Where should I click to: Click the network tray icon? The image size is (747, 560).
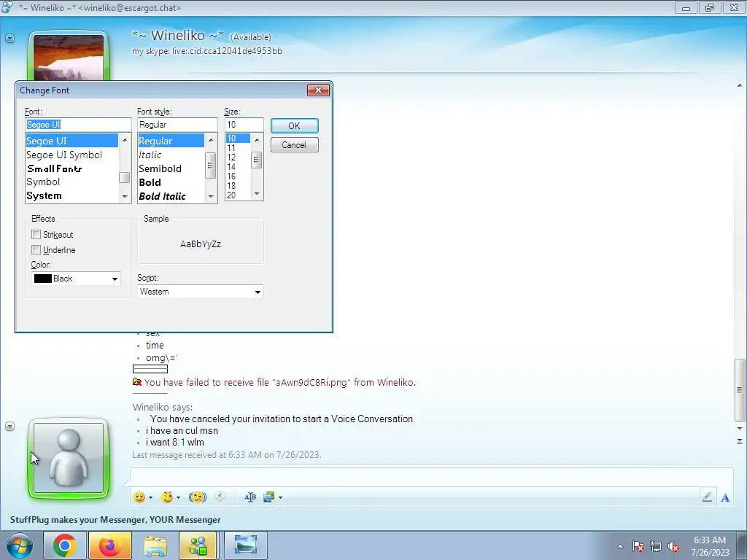(656, 546)
